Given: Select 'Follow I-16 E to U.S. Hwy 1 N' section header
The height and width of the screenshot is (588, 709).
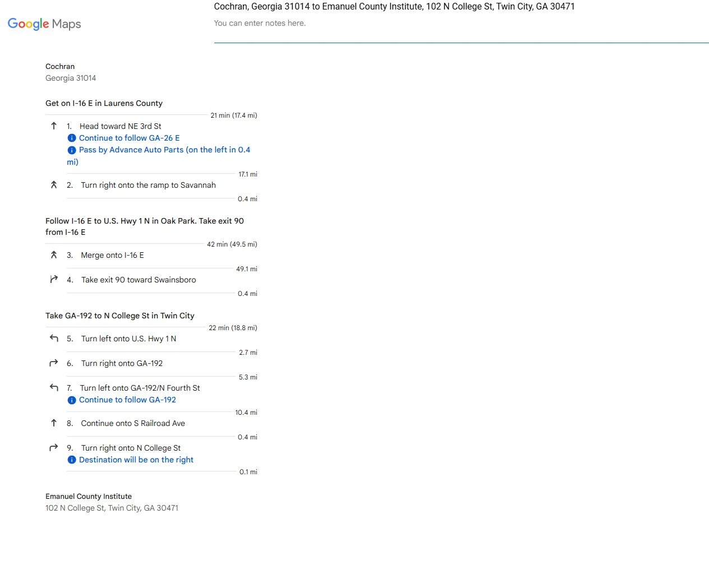Looking at the screenshot, I should (145, 226).
